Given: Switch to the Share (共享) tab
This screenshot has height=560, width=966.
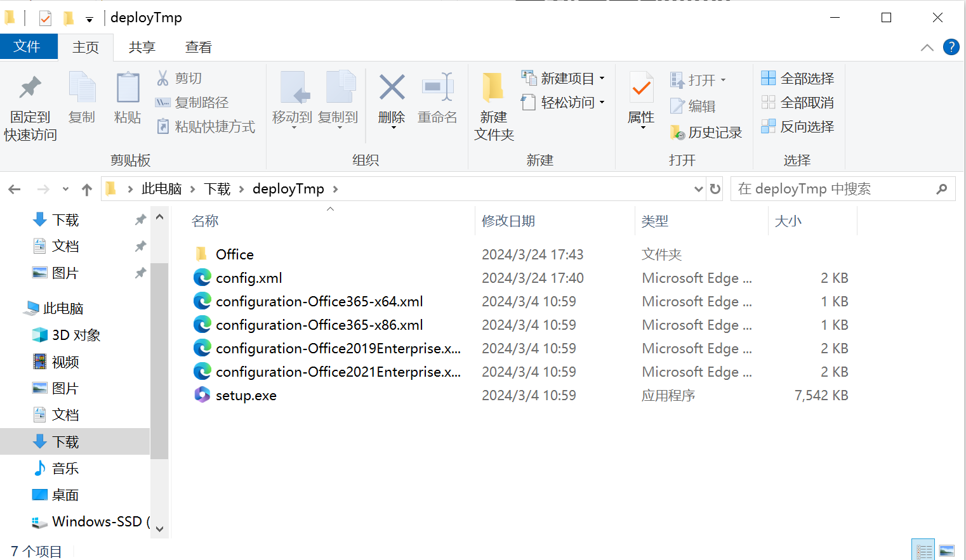Looking at the screenshot, I should tap(142, 47).
